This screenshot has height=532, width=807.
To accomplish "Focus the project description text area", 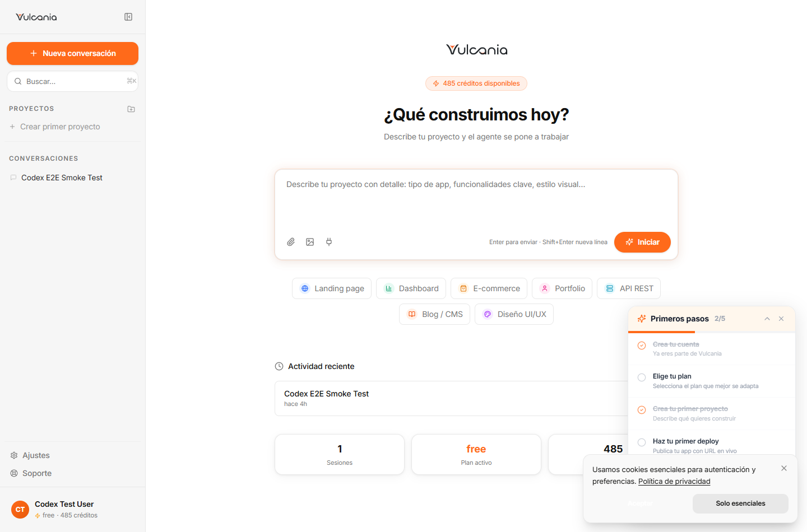I will point(476,199).
